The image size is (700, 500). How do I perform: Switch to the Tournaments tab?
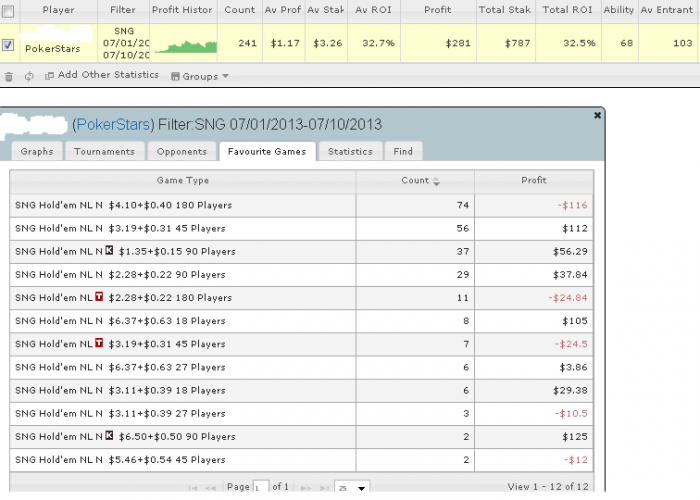pyautogui.click(x=104, y=151)
